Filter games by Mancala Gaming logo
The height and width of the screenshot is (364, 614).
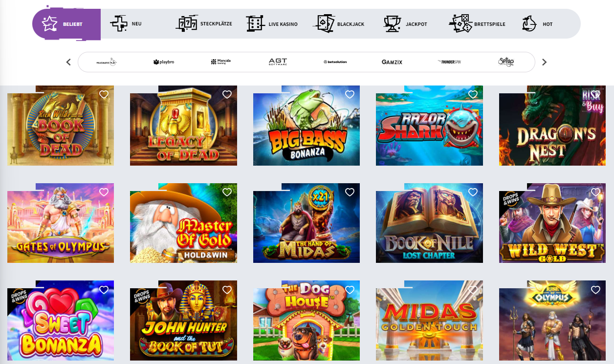(220, 62)
